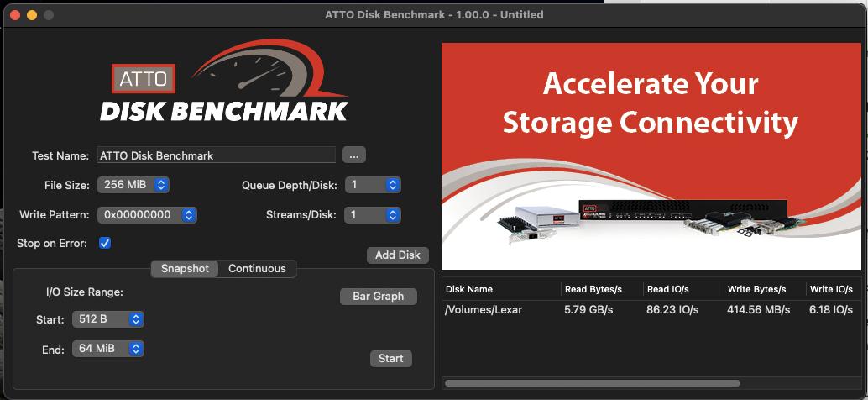Open the ellipsis button beside Test Name

click(354, 155)
